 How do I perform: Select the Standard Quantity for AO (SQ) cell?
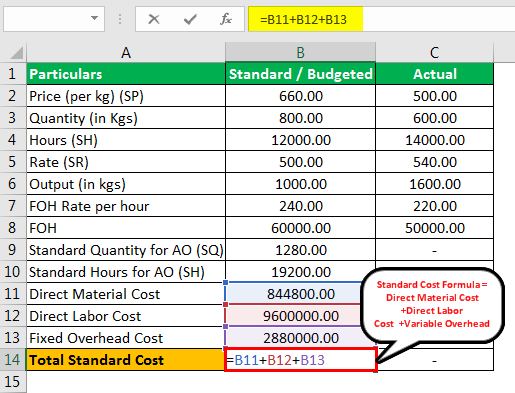click(126, 250)
